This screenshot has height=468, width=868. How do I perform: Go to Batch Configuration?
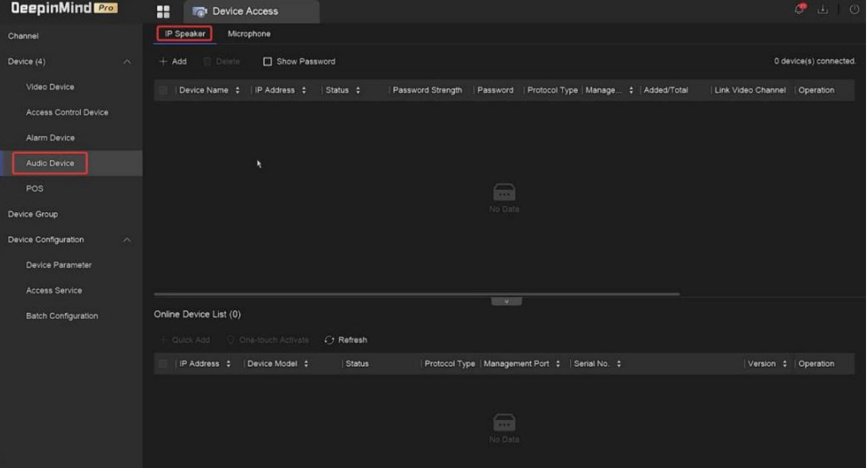(x=62, y=316)
